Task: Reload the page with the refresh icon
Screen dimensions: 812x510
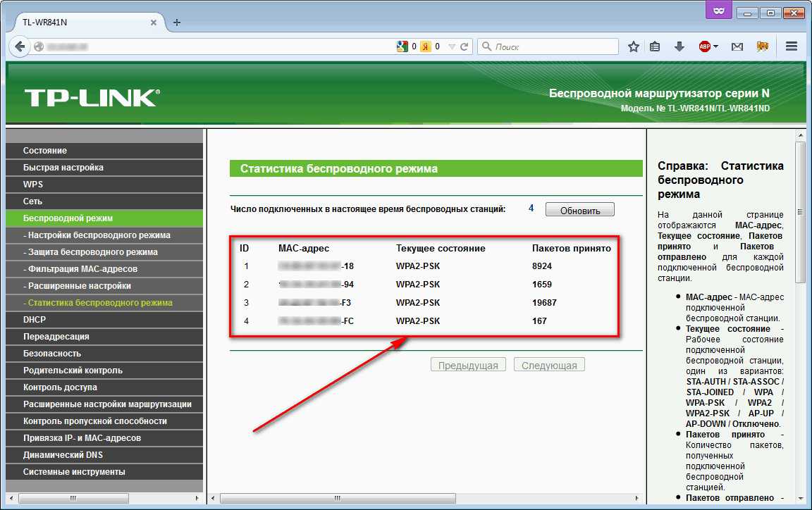Action: coord(465,46)
